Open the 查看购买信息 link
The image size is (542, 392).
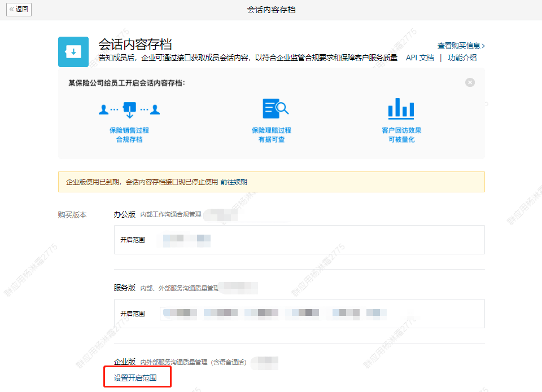click(x=461, y=46)
